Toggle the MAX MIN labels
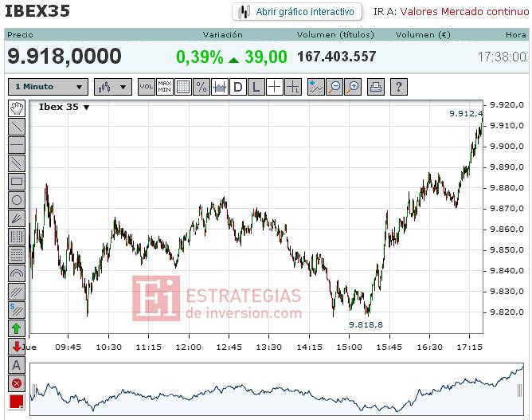532x420 pixels. 165,87
